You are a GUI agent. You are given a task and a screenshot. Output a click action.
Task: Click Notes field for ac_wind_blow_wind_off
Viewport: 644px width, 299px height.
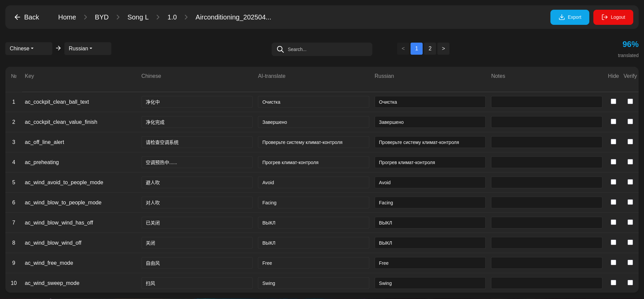coord(547,243)
